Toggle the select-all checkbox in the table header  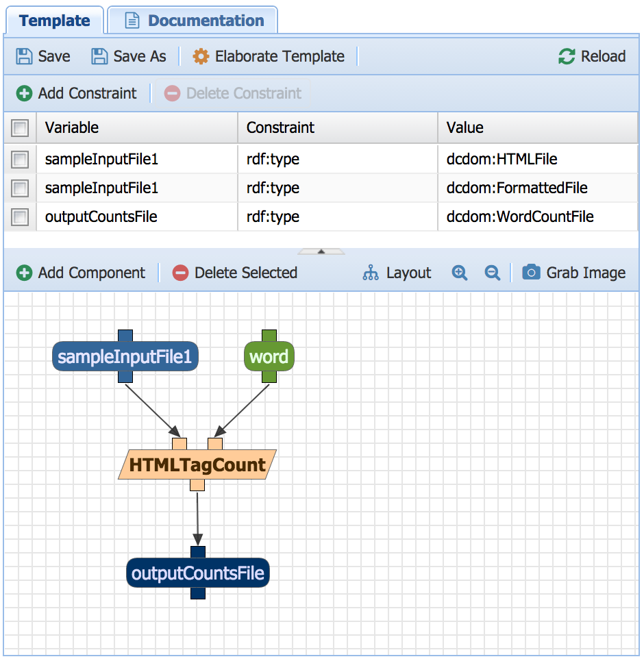click(20, 128)
